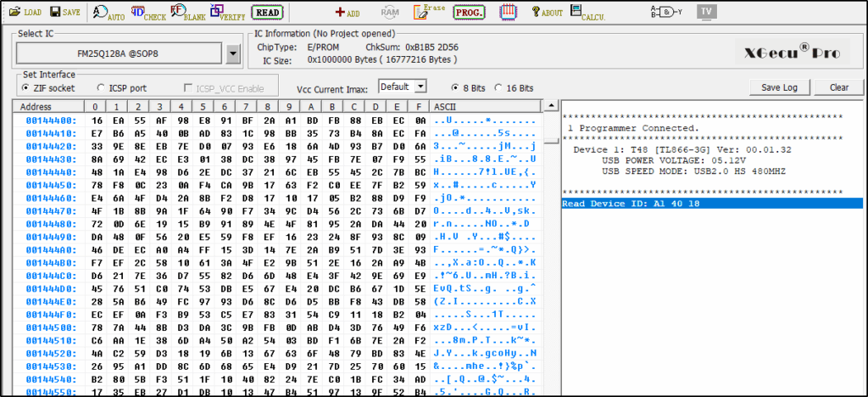
Task: Clear the log output
Action: tap(838, 87)
